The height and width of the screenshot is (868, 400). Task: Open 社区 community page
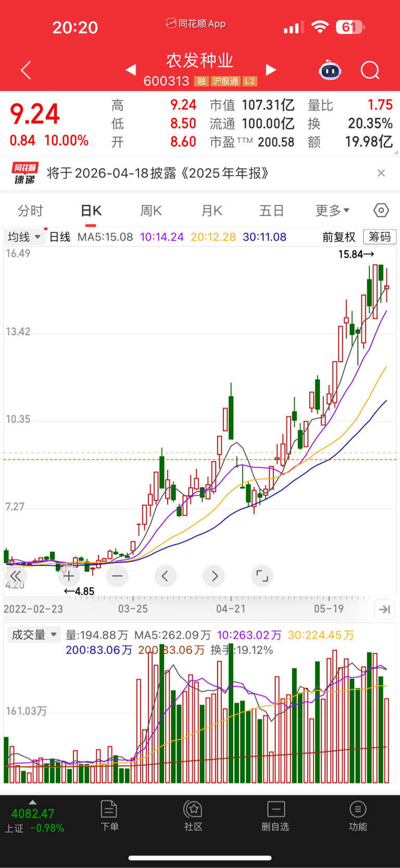pyautogui.click(x=193, y=816)
